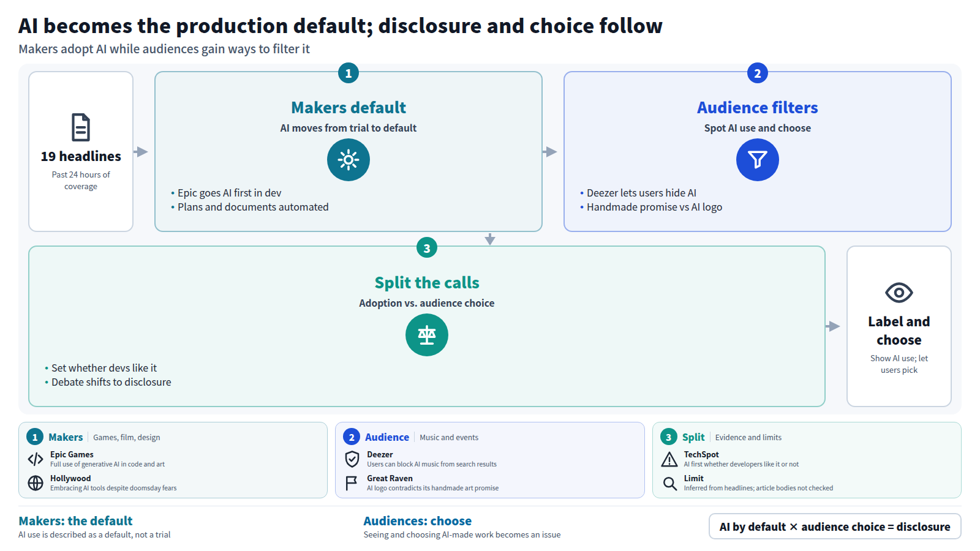This screenshot has height=551, width=980.
Task: Click 'Spot AI use and choose' subtitle
Action: coord(758,128)
